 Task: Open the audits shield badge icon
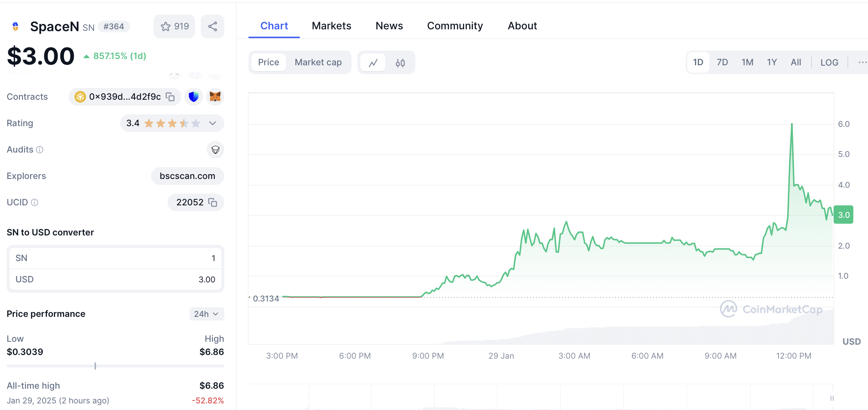(215, 150)
